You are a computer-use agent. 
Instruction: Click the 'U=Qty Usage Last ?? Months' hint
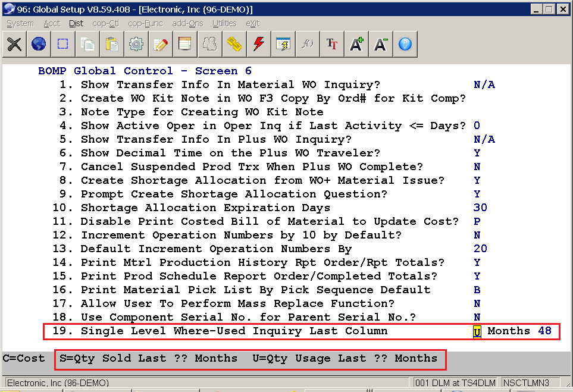(345, 358)
